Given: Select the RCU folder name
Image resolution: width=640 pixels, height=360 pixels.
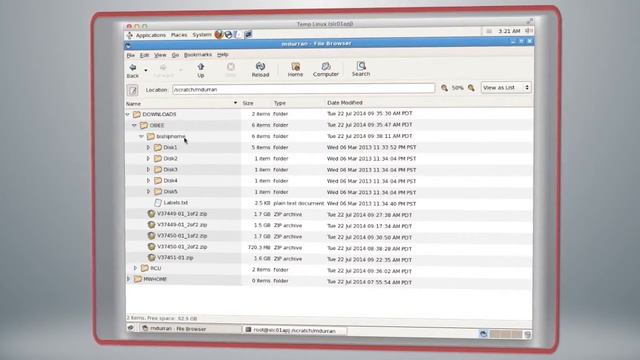Looking at the screenshot, I should (x=156, y=268).
